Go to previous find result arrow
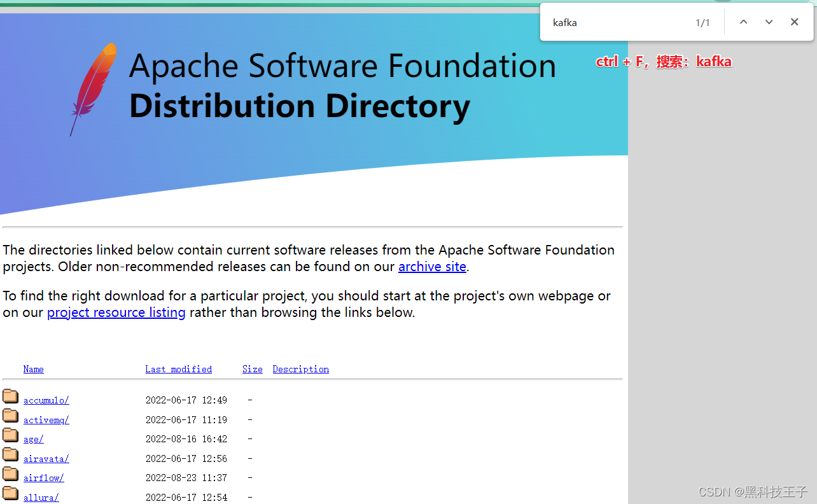The image size is (817, 504). [x=743, y=22]
